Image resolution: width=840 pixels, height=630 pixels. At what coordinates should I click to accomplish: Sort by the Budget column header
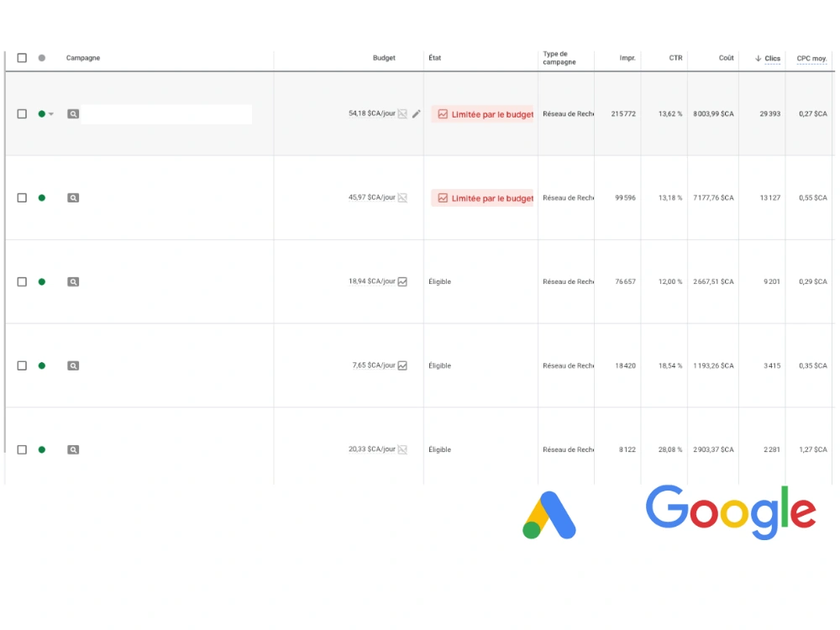(x=384, y=58)
